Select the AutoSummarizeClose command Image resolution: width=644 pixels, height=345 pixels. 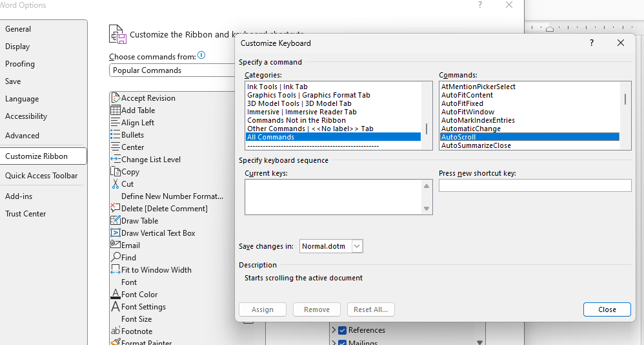pos(529,145)
